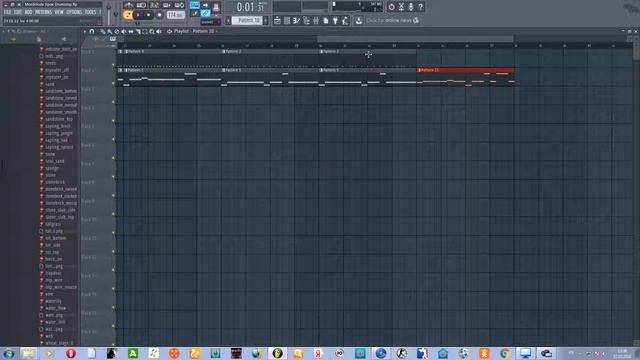This screenshot has width=640, height=360.
Task: Click the Stop button in transport
Action: [x=149, y=15]
